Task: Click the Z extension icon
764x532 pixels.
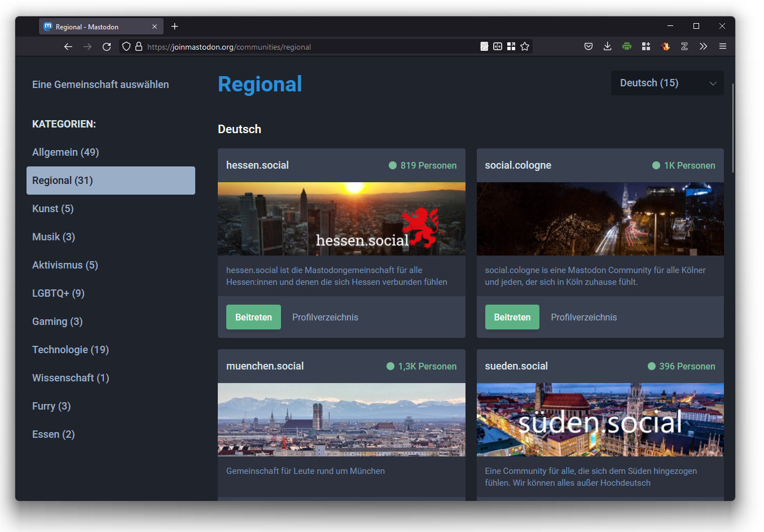Action: click(684, 46)
